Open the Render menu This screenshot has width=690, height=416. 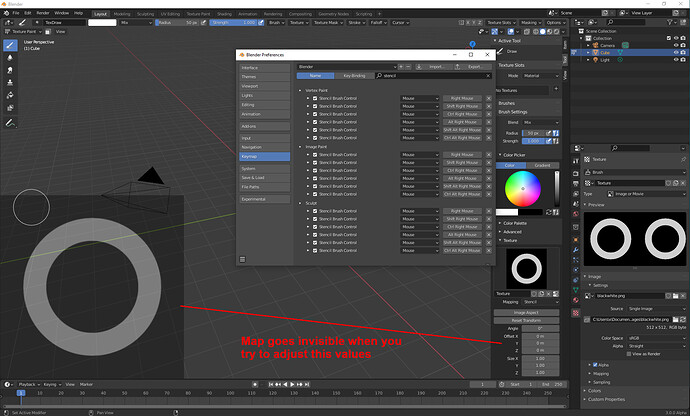click(x=43, y=13)
